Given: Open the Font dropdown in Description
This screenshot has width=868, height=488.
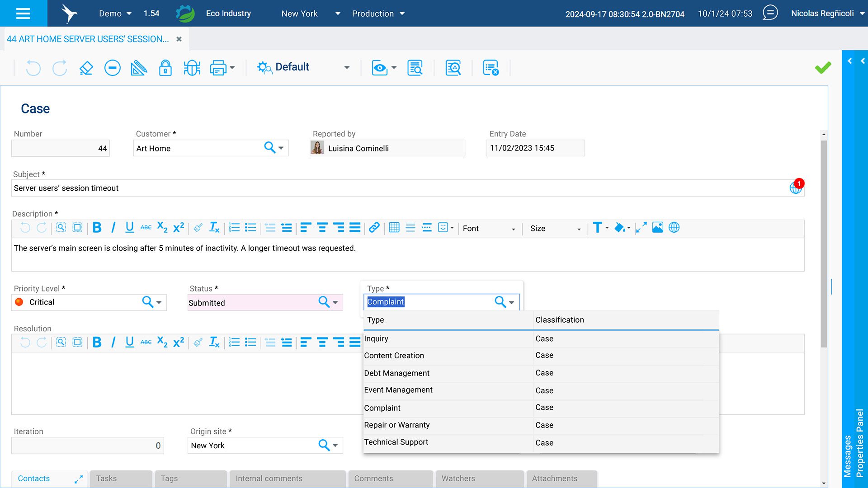Looking at the screenshot, I should [x=488, y=229].
